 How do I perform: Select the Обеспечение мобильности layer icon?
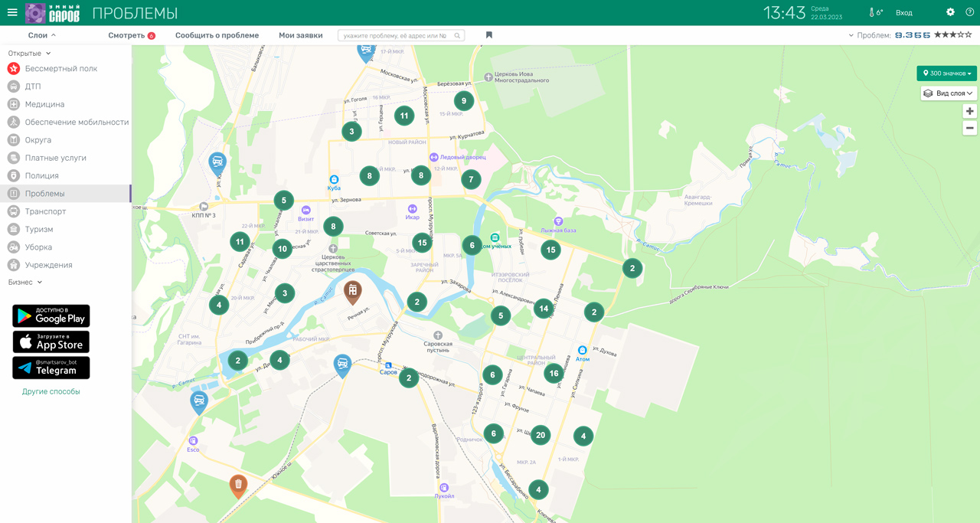pyautogui.click(x=13, y=122)
